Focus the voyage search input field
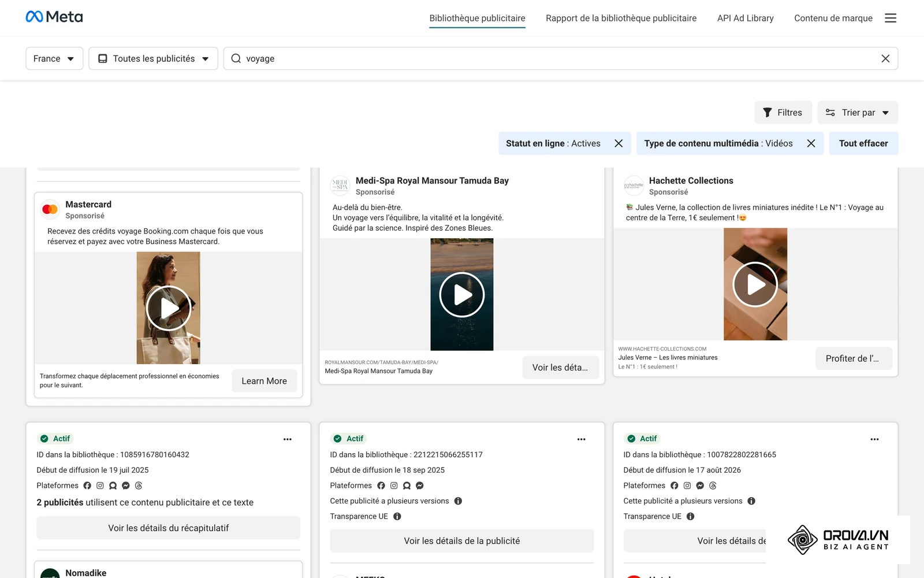Viewport: 924px width, 578px height. click(x=560, y=58)
